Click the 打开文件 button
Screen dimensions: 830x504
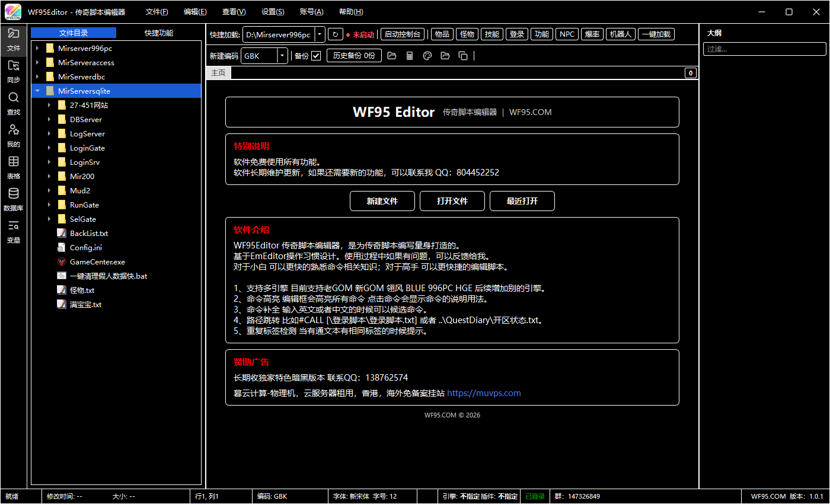coord(452,201)
